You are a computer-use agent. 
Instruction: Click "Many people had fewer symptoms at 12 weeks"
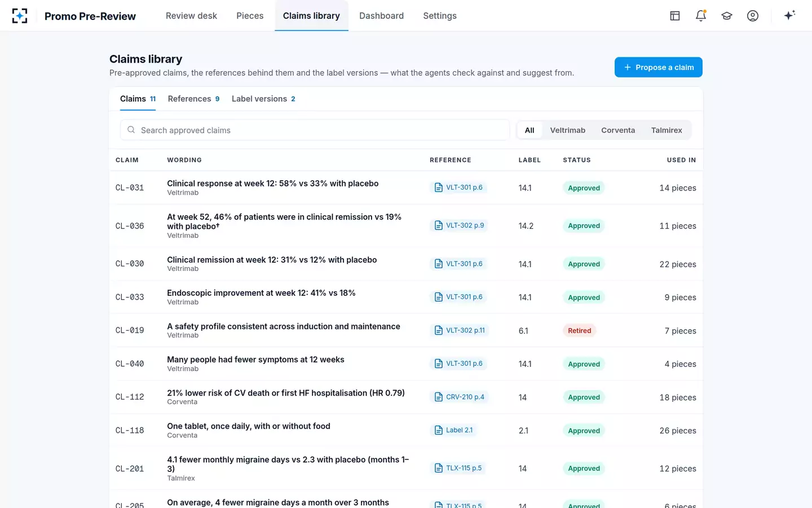tap(255, 360)
